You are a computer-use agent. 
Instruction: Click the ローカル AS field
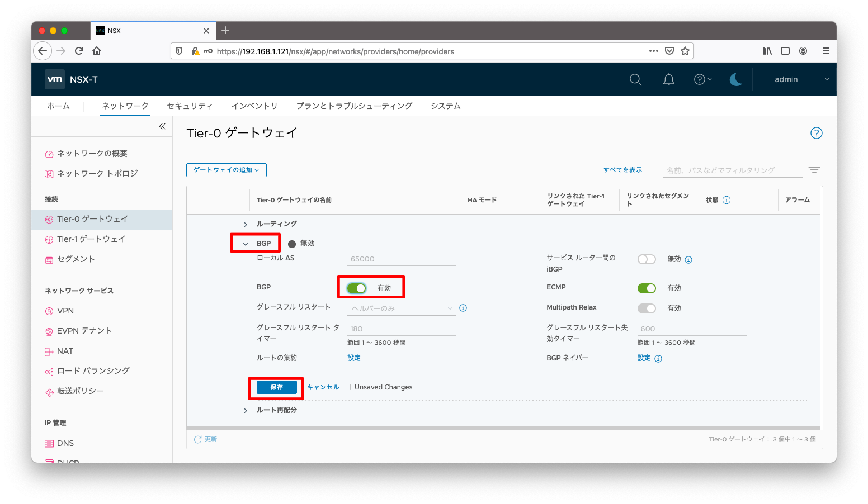[x=402, y=259]
